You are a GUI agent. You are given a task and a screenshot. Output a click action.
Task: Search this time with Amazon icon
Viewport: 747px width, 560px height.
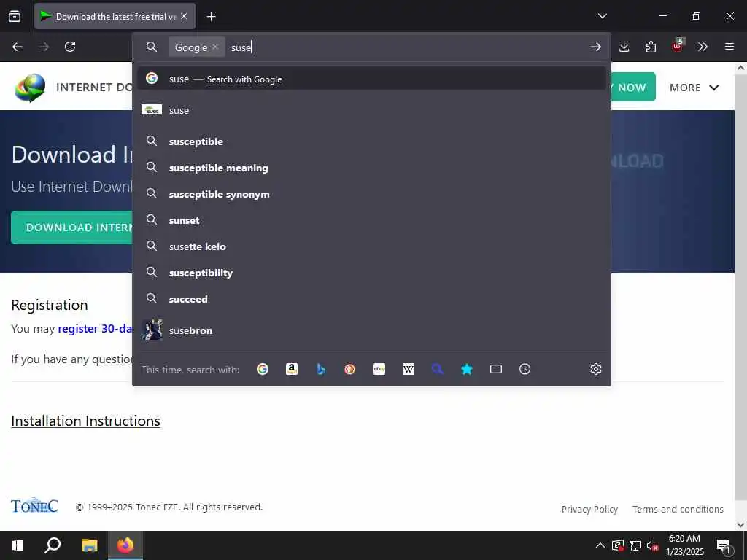[x=292, y=369]
